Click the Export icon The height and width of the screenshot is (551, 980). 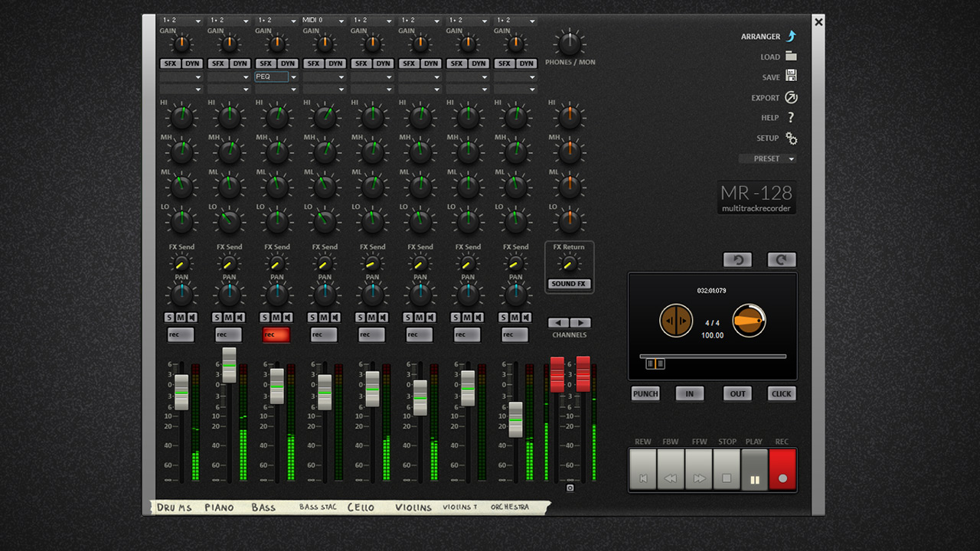tap(791, 97)
